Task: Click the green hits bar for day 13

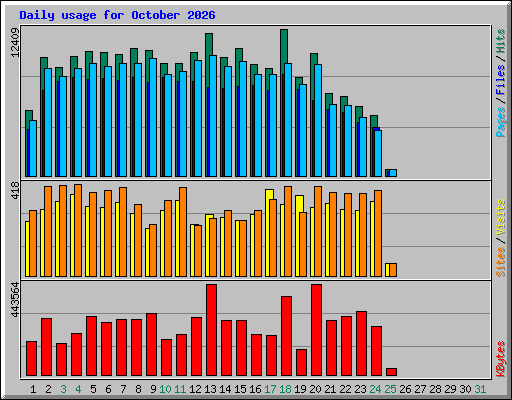Action: pyautogui.click(x=209, y=44)
